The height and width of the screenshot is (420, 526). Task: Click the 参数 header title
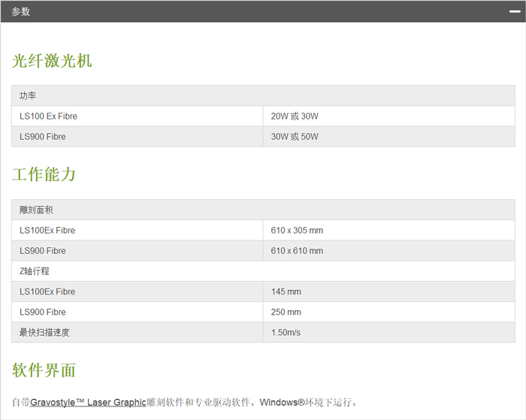click(x=21, y=12)
